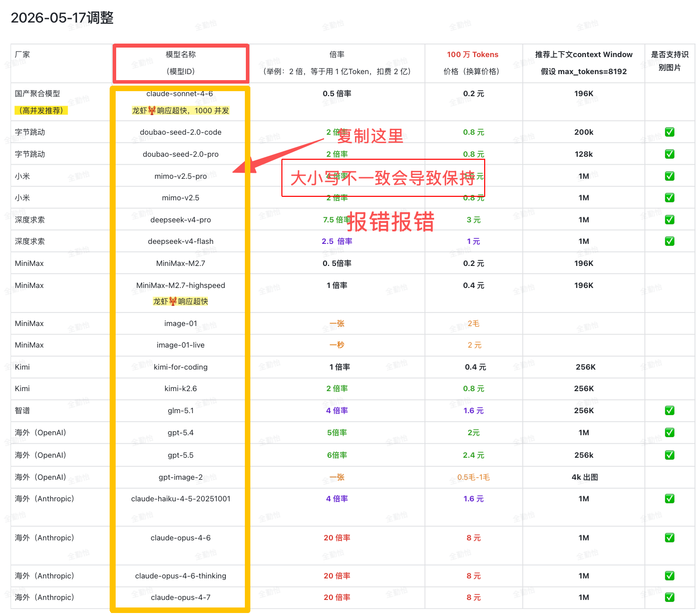Image resolution: width=700 pixels, height=616 pixels.
Task: Click the purple 1 元 price cell
Action: (474, 241)
